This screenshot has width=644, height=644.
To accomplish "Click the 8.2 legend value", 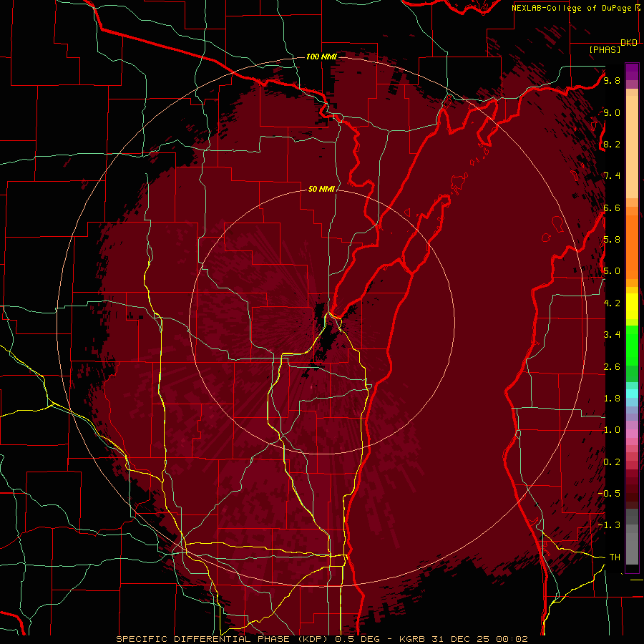I will coord(612,144).
